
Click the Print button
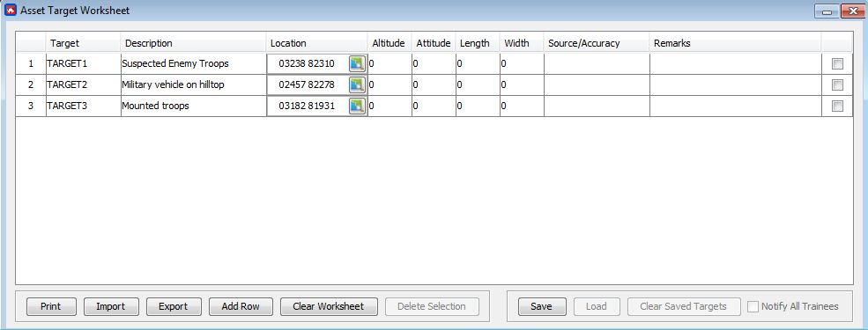(x=51, y=306)
